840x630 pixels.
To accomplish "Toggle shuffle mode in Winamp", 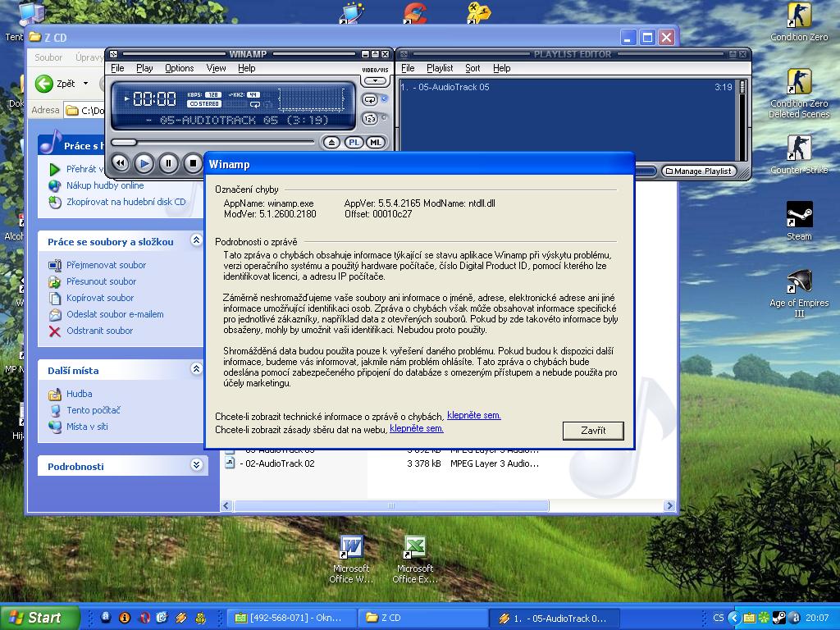I will tap(370, 119).
